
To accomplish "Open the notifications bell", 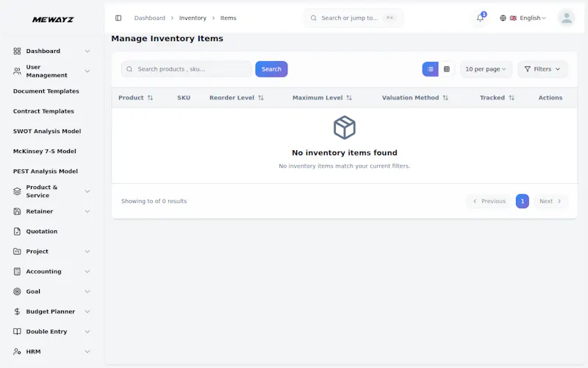I will click(480, 18).
